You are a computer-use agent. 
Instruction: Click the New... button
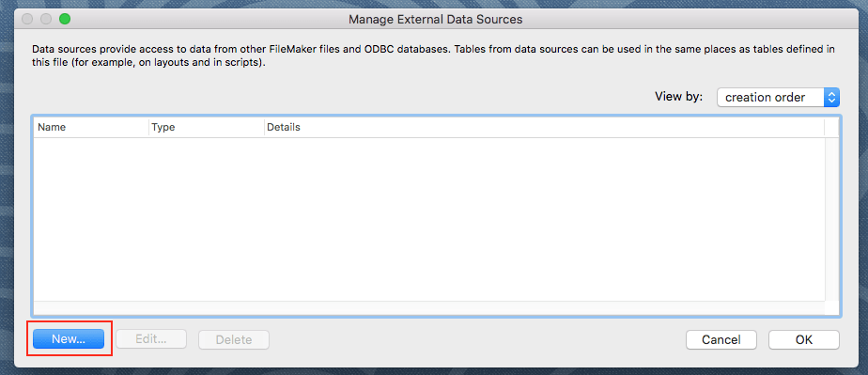[68, 339]
